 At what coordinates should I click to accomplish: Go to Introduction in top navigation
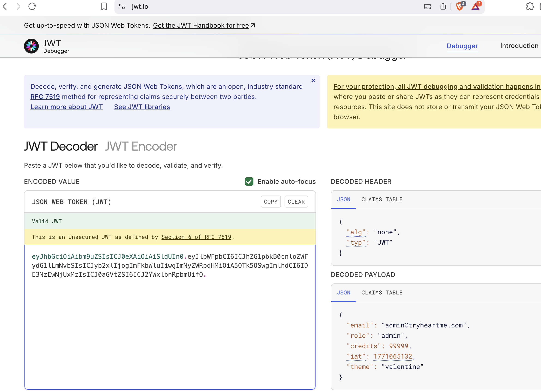pyautogui.click(x=519, y=46)
